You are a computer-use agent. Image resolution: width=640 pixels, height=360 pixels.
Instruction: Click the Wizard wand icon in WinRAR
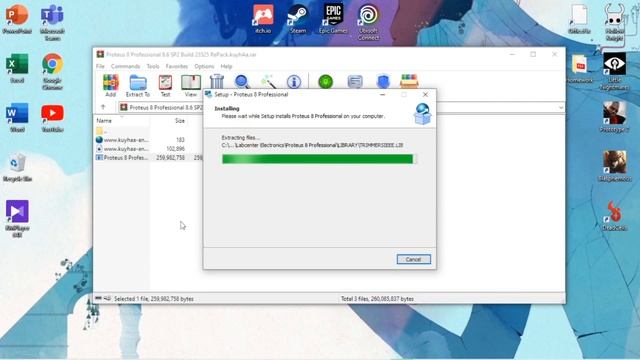point(268,82)
